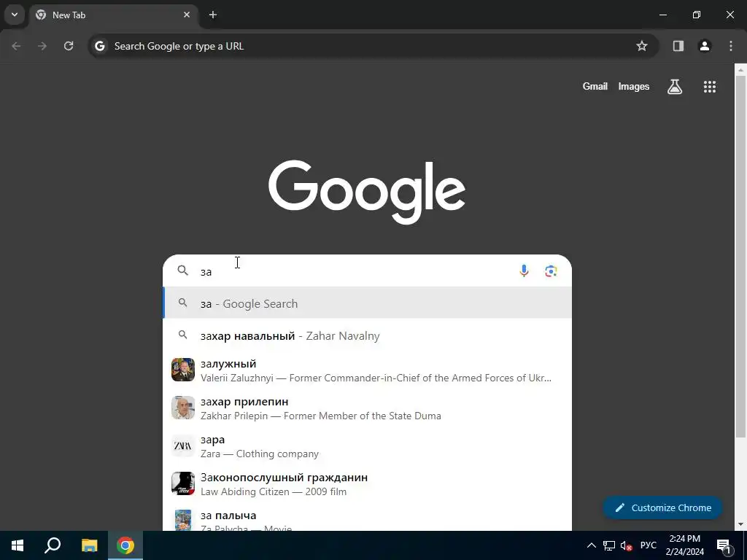
Task: Click the Google logo
Action: 367,192
